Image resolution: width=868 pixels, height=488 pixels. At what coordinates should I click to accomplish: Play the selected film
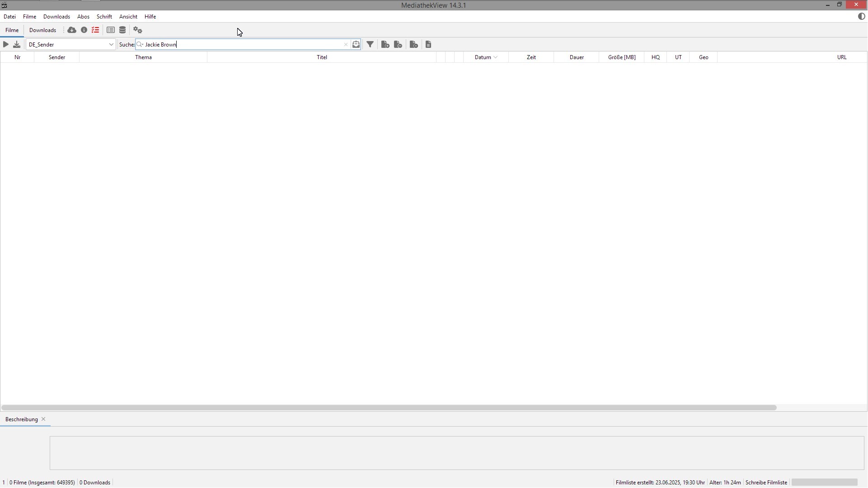[x=6, y=44]
